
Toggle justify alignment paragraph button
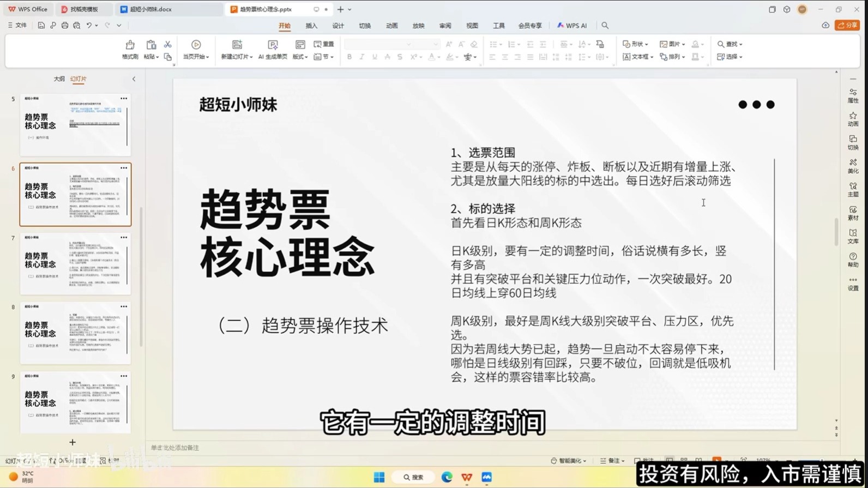point(530,57)
